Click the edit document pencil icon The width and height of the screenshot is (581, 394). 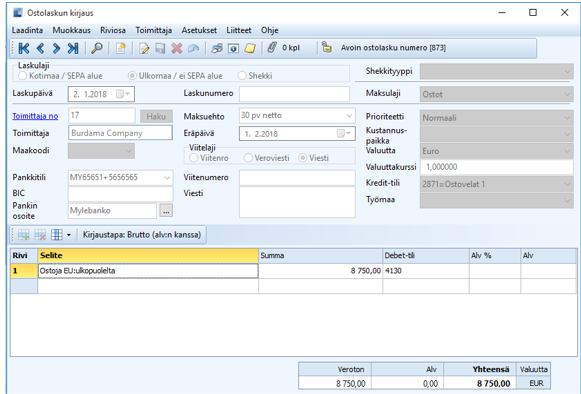(x=144, y=48)
